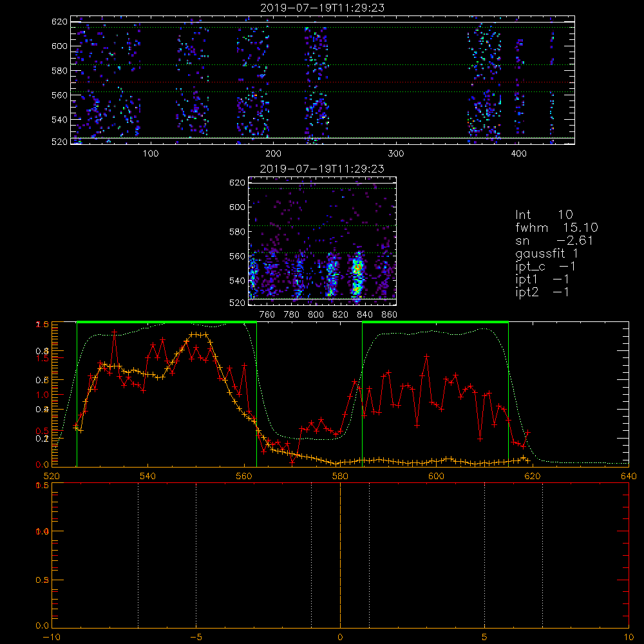This screenshot has height=644, width=644.
Task: Click x-axis label 760 on middle image
Action: tap(267, 315)
